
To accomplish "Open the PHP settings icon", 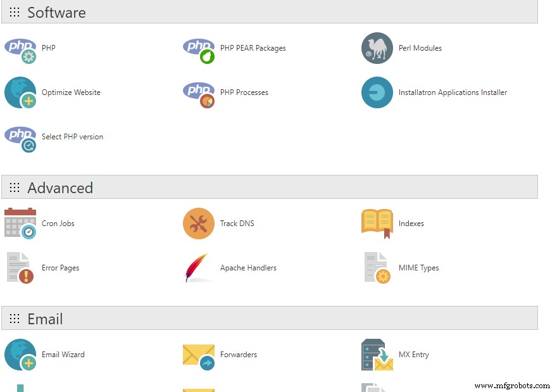I will click(x=20, y=49).
